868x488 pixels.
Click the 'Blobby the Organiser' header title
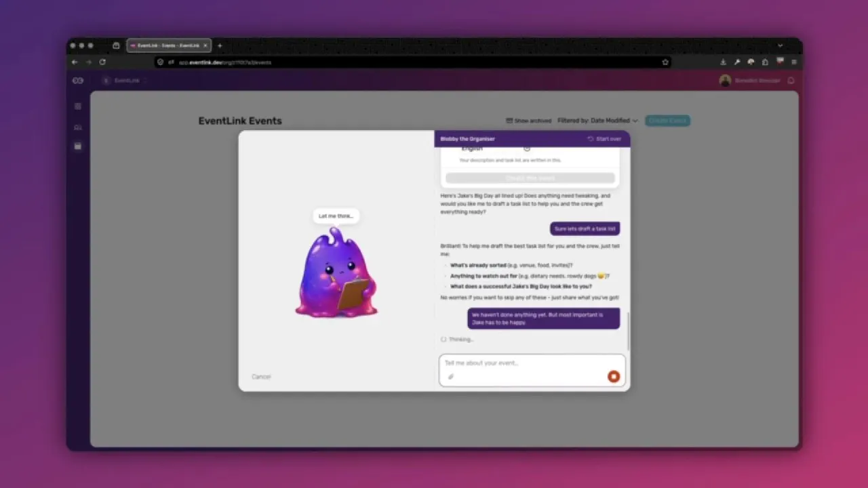pyautogui.click(x=467, y=139)
